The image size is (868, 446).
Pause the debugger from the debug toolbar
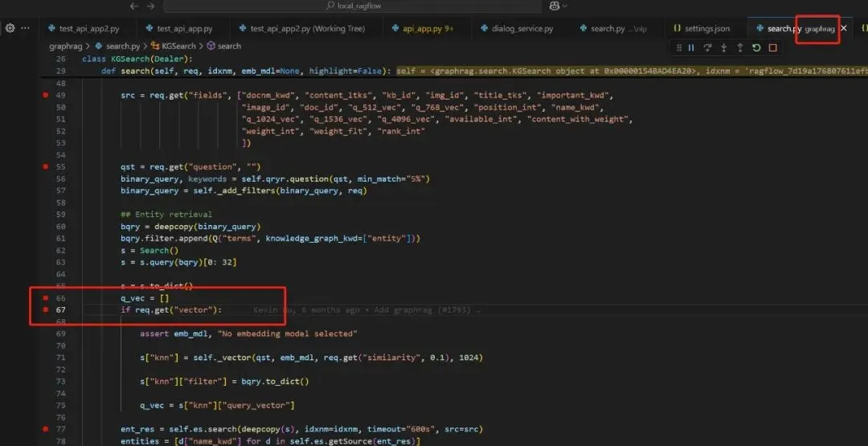pyautogui.click(x=691, y=47)
